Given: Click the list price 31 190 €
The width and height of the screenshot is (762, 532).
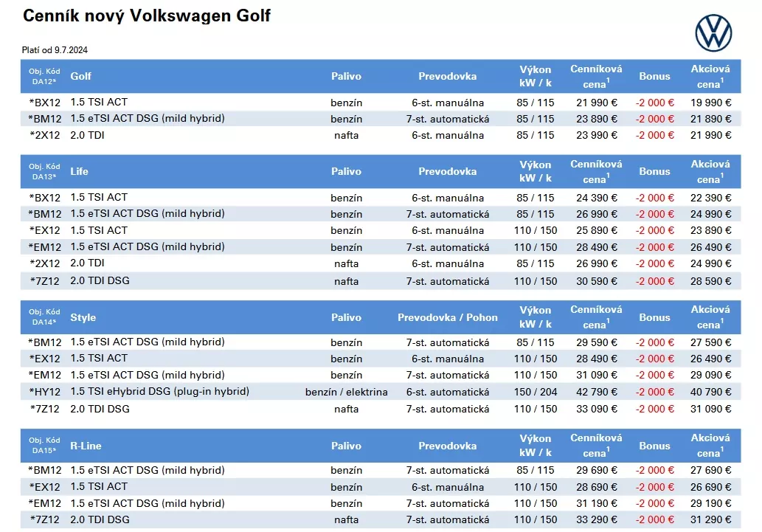Looking at the screenshot, I should [596, 503].
